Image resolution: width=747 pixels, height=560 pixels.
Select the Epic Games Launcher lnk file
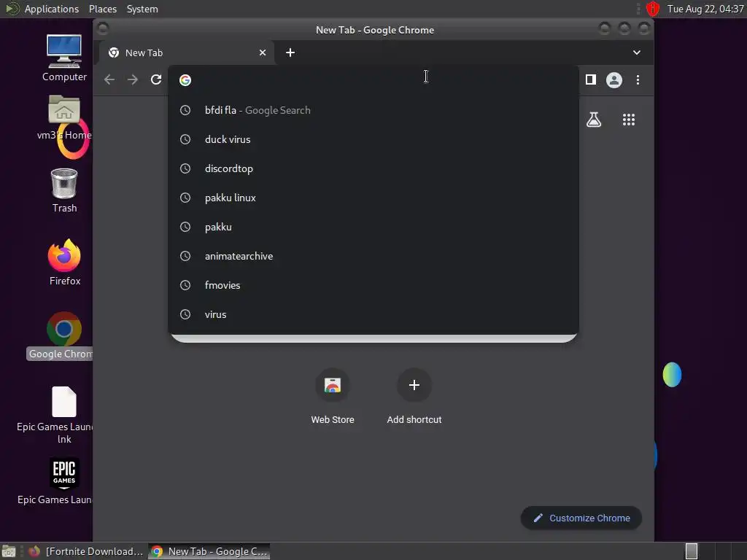tap(60, 415)
